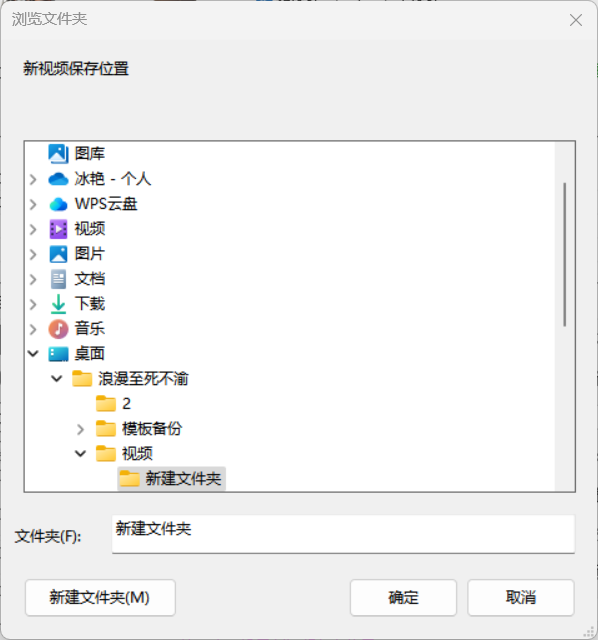Click the 取消 button
Image resolution: width=598 pixels, height=640 pixels.
(521, 598)
